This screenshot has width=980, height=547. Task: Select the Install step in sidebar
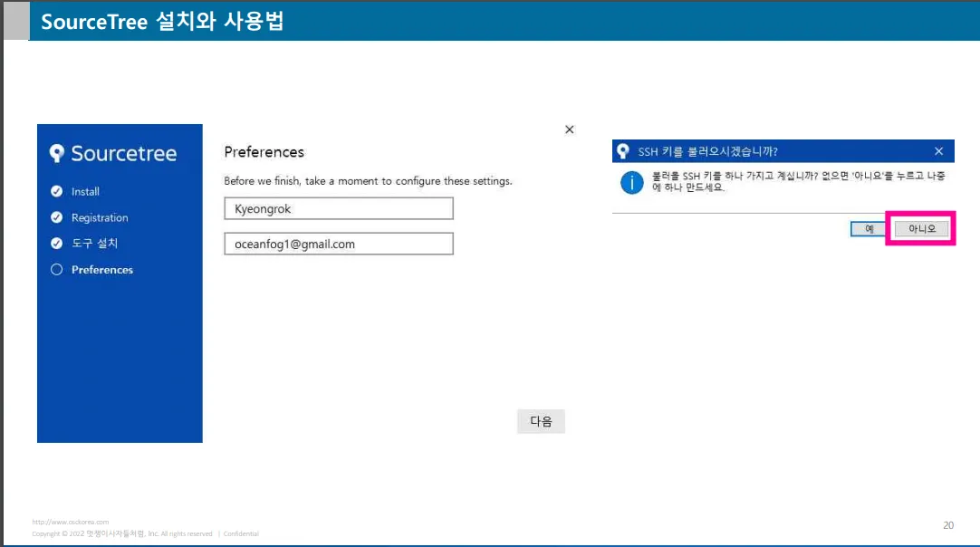click(85, 191)
